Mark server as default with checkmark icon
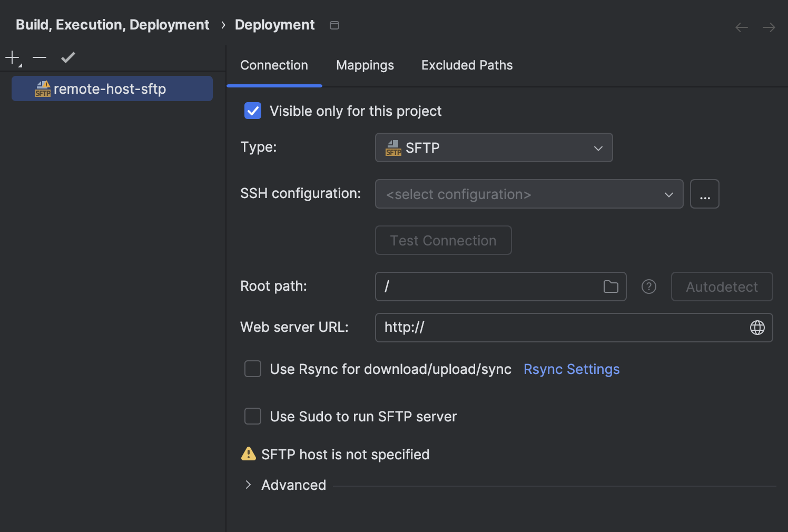Viewport: 788px width, 532px height. pos(67,57)
